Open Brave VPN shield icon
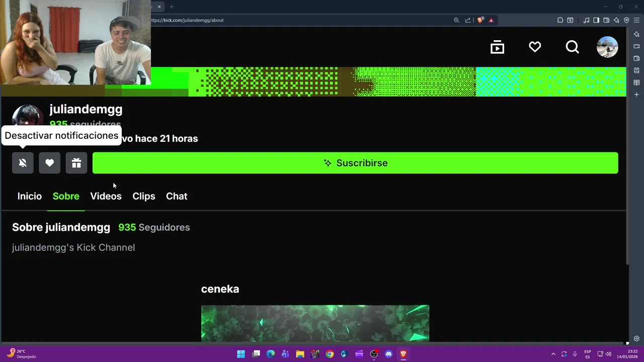 626,20
